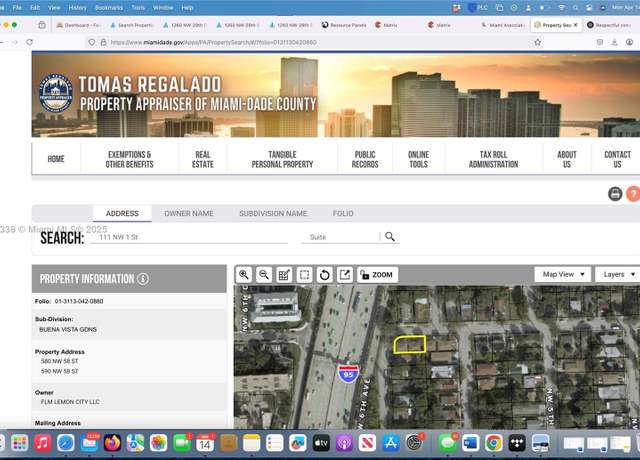Show Property Information info circle icon
This screenshot has width=640, height=460.
(x=143, y=279)
